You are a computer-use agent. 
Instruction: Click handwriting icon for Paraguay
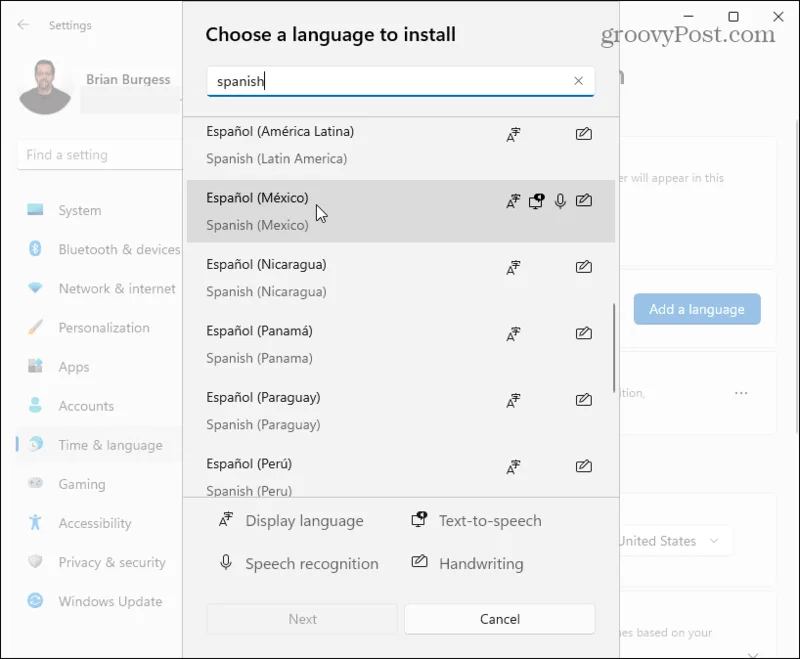pyautogui.click(x=584, y=400)
